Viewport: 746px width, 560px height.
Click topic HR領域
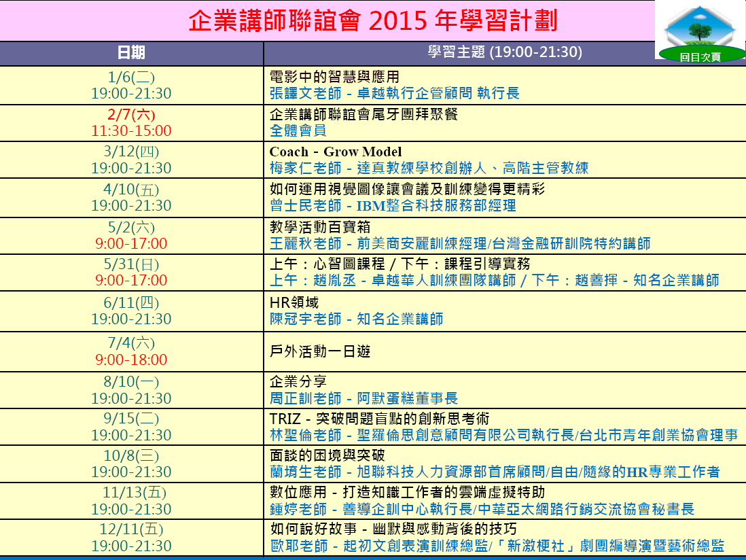click(x=294, y=302)
